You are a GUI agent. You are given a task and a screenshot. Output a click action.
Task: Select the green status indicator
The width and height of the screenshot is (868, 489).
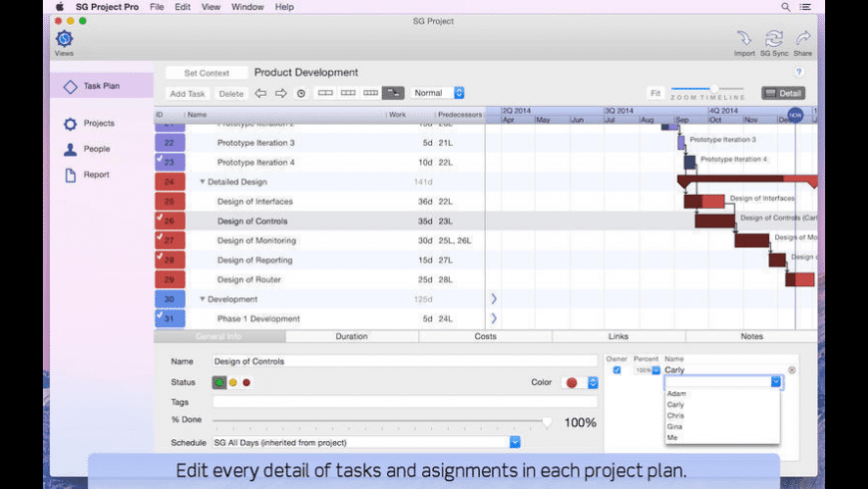click(x=218, y=382)
